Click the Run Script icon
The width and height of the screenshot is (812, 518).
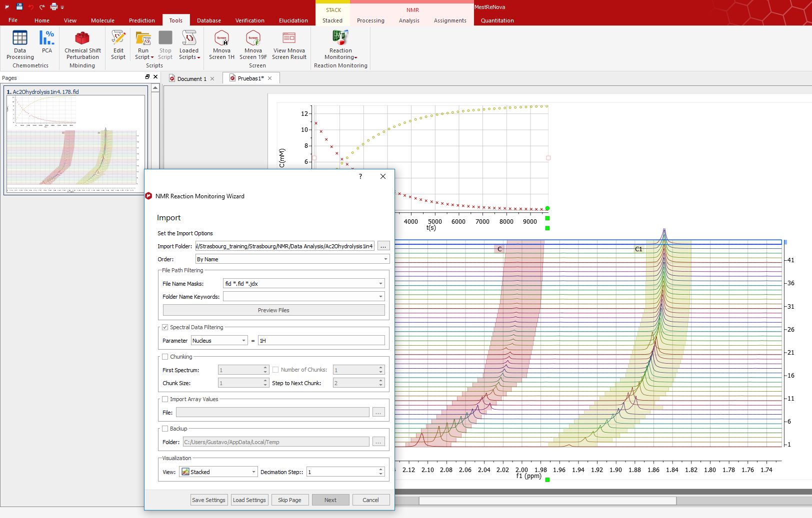(x=143, y=38)
